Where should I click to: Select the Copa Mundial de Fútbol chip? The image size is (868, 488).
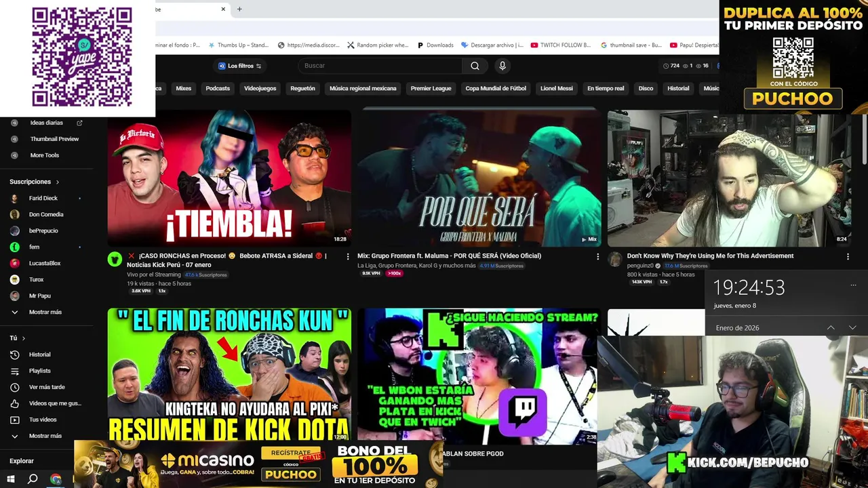click(x=496, y=89)
